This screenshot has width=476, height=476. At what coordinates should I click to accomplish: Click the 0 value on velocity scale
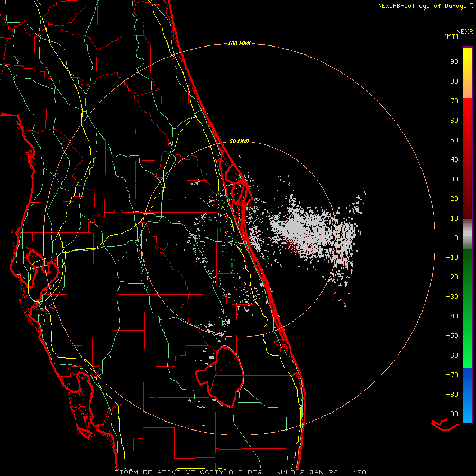(456, 238)
